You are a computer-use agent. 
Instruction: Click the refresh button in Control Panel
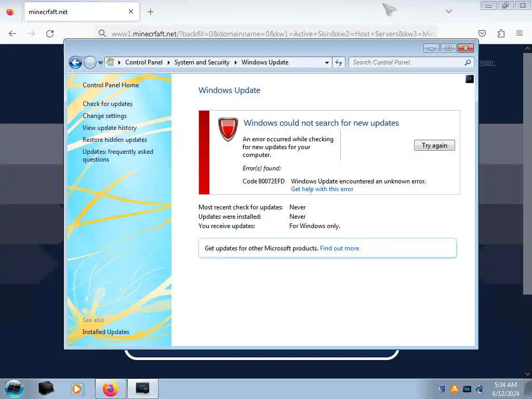pyautogui.click(x=339, y=62)
